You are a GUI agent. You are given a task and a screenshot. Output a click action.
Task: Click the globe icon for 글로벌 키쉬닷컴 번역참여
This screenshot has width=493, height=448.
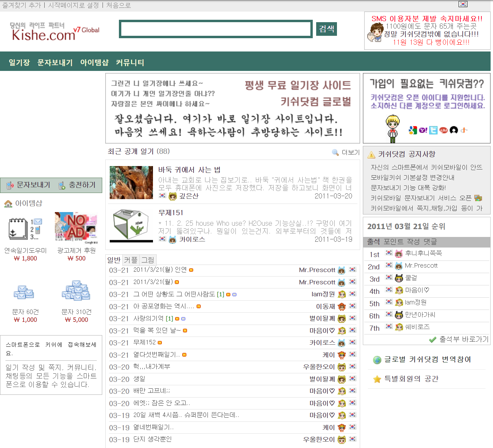tap(377, 360)
